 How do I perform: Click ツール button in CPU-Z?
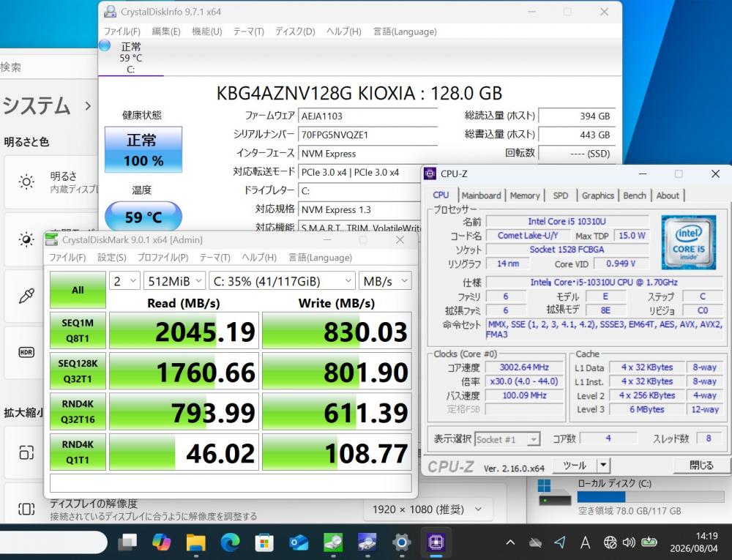coord(575,466)
